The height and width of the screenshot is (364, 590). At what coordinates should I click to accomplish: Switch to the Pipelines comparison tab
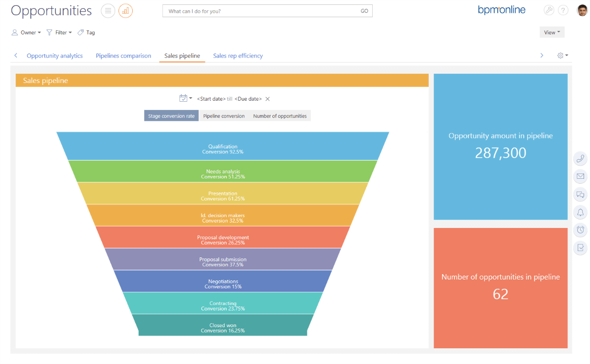pyautogui.click(x=123, y=56)
